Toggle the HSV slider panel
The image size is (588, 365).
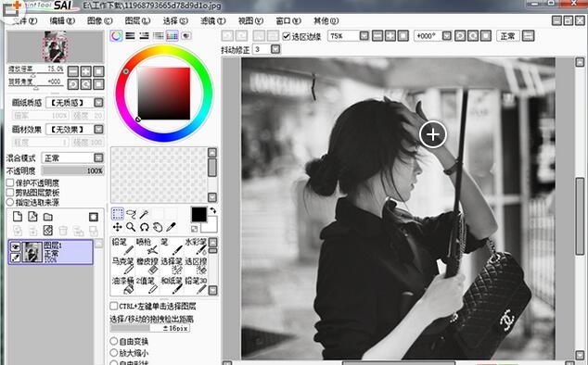[x=144, y=36]
